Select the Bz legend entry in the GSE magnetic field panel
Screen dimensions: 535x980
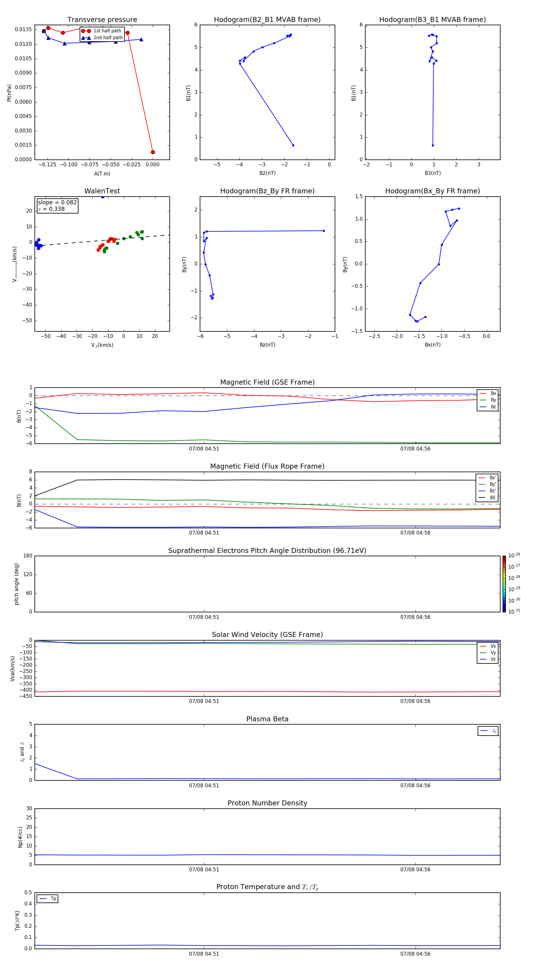[x=488, y=407]
